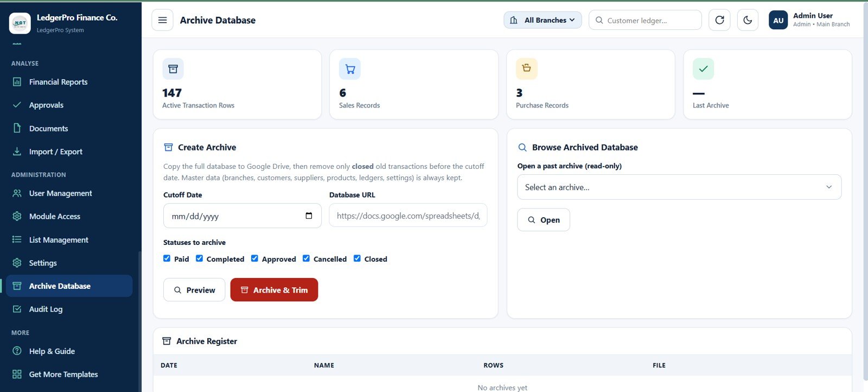Click the Financial Reports chart icon
868x392 pixels.
[17, 82]
